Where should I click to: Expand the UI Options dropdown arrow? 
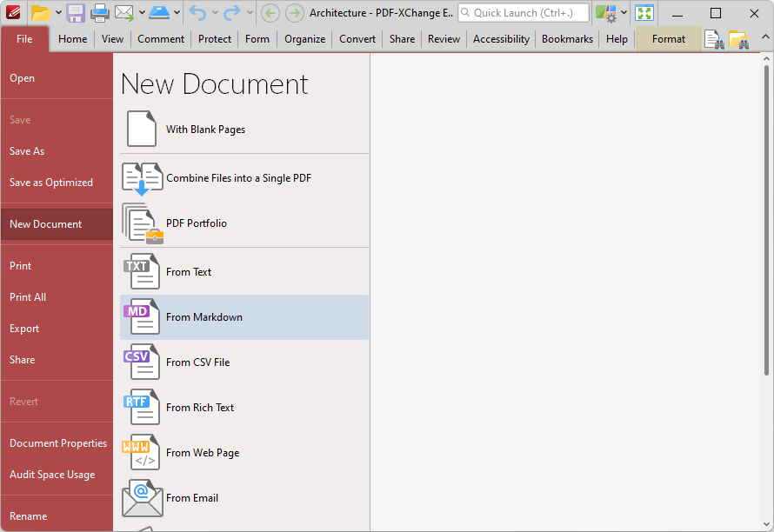pos(624,13)
